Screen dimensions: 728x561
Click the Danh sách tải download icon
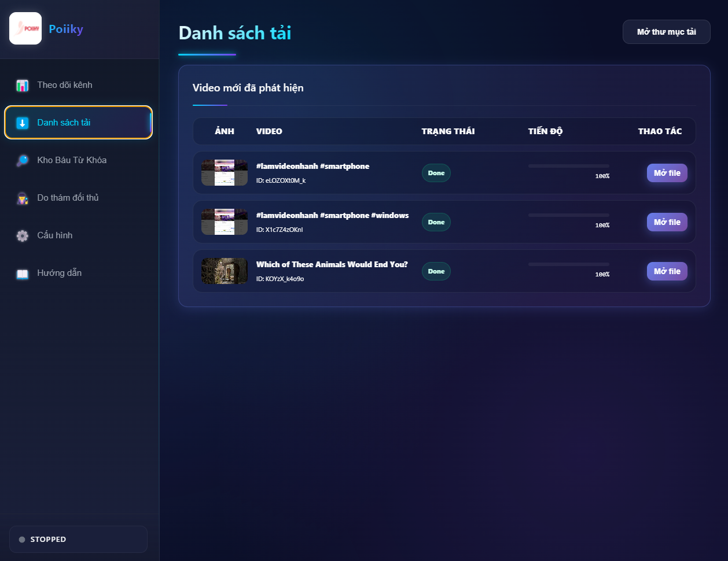click(x=23, y=123)
